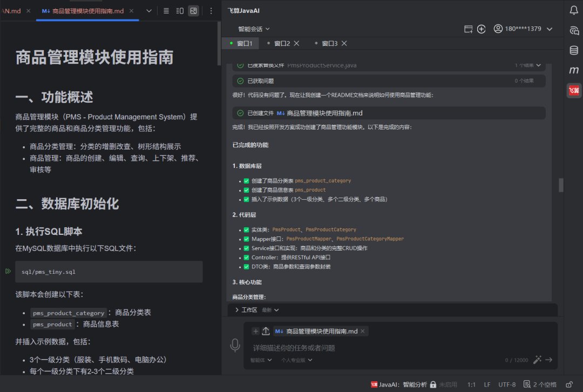Select the 商品管理模块使用指南.md editor tab
The height and width of the screenshot is (392, 583).
coord(88,11)
